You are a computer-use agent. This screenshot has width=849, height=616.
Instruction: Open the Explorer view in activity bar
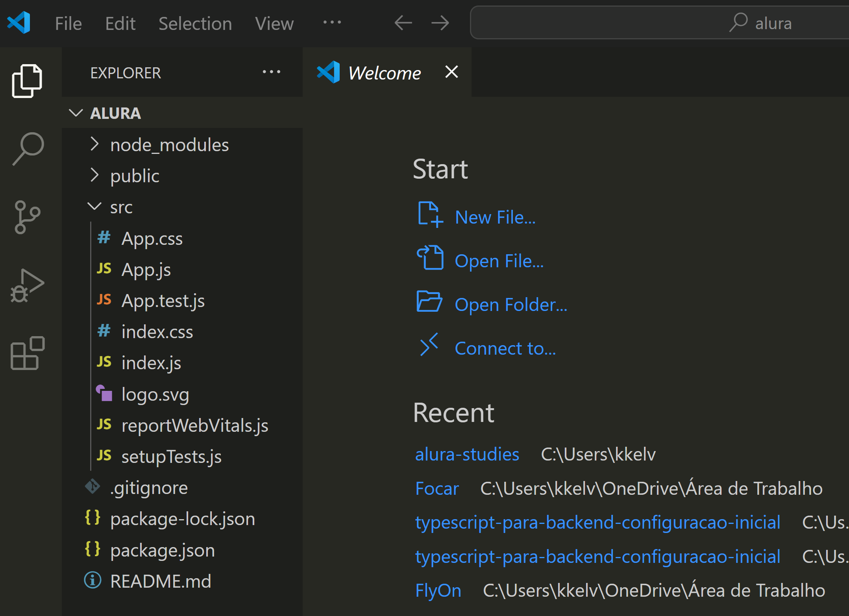pyautogui.click(x=27, y=81)
